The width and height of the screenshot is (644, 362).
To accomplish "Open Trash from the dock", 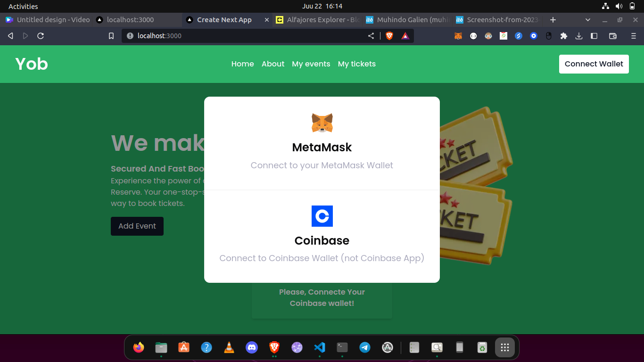I will 482,347.
